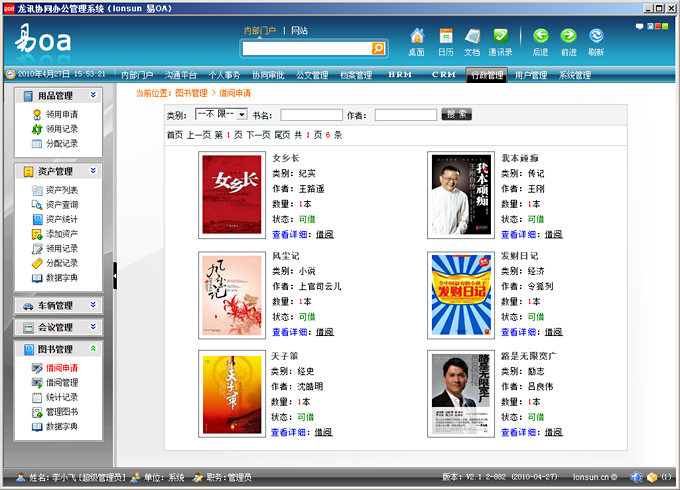Click the 资产列表 icon
The height and width of the screenshot is (490, 680).
37,190
